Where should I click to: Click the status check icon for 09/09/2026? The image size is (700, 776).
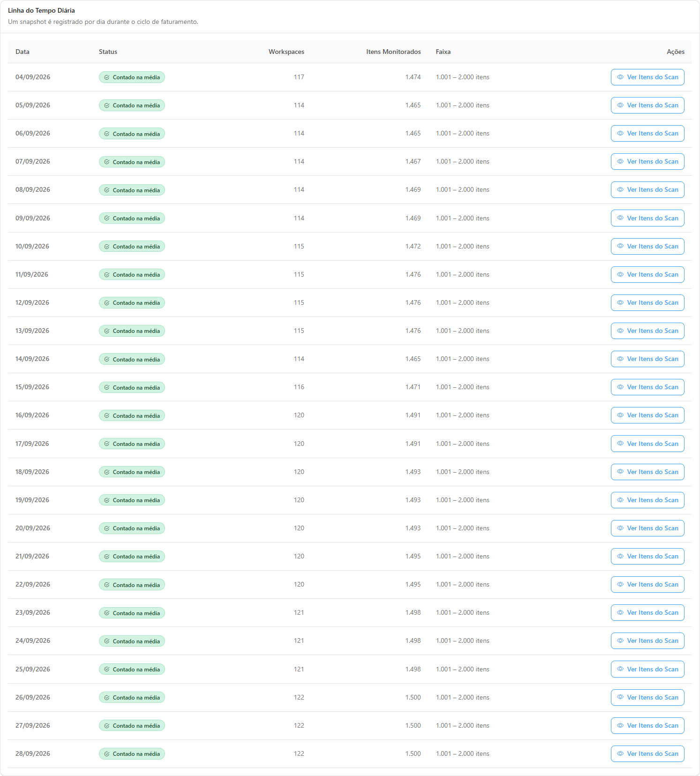point(107,218)
